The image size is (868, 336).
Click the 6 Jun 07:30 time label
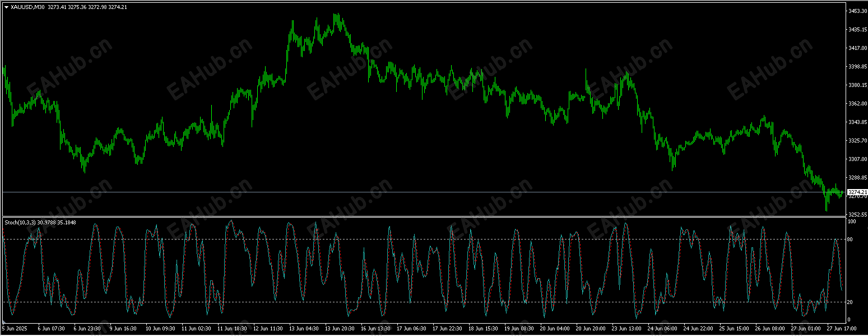[51, 329]
